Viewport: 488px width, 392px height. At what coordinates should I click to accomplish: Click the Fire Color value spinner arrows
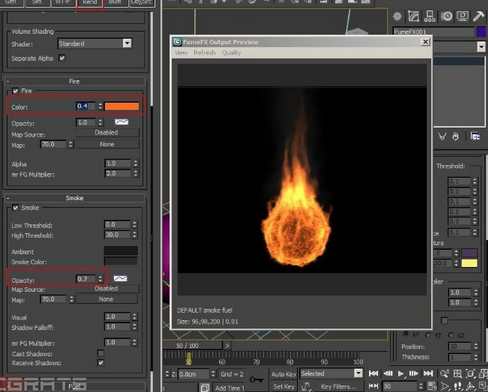[x=100, y=106]
